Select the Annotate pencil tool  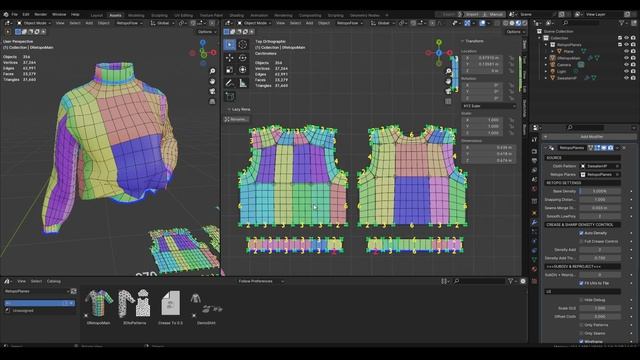pos(230,83)
